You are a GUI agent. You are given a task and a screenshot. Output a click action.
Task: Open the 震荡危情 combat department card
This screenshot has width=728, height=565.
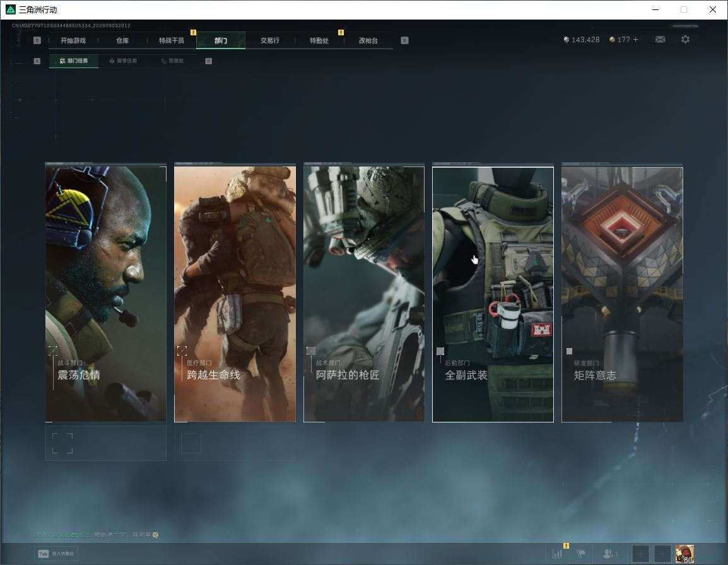coord(106,294)
